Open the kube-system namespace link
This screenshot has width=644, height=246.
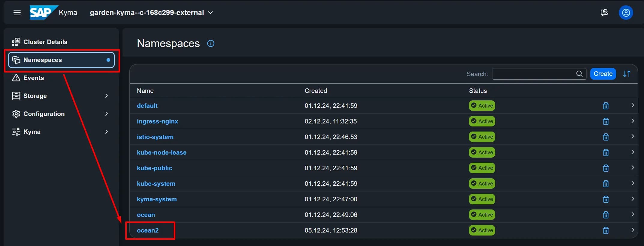(156, 184)
